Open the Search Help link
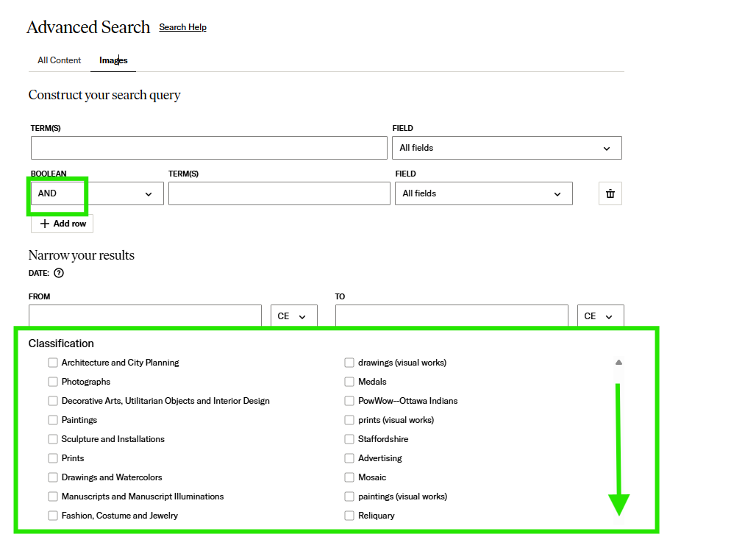This screenshot has height=534, width=756. pyautogui.click(x=182, y=27)
